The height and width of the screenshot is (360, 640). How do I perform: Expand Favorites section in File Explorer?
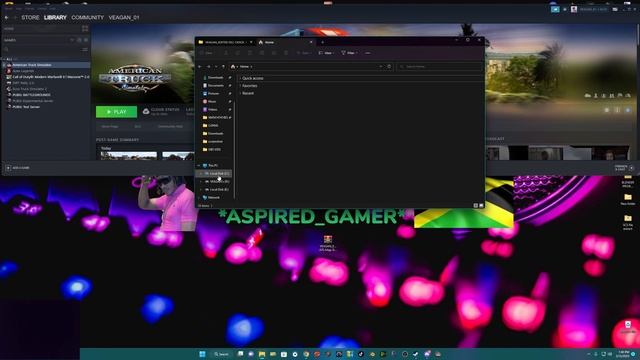tap(240, 86)
